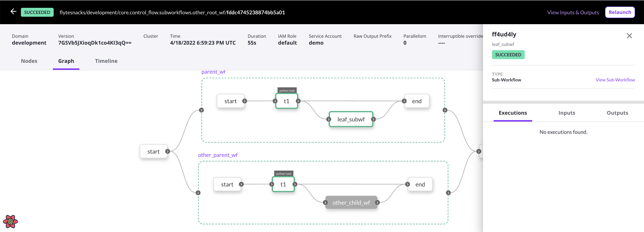Open View Inputs & Outputs link
The height and width of the screenshot is (232, 644).
pos(573,12)
